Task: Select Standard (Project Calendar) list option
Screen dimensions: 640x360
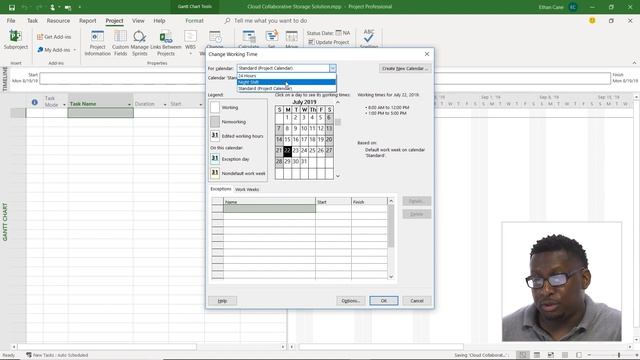Action: point(287,88)
